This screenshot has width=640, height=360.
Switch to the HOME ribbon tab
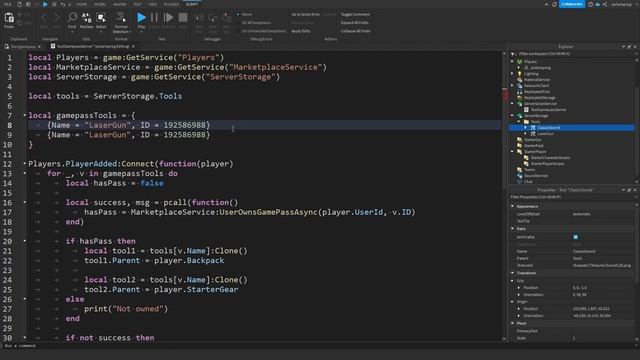[82, 4]
